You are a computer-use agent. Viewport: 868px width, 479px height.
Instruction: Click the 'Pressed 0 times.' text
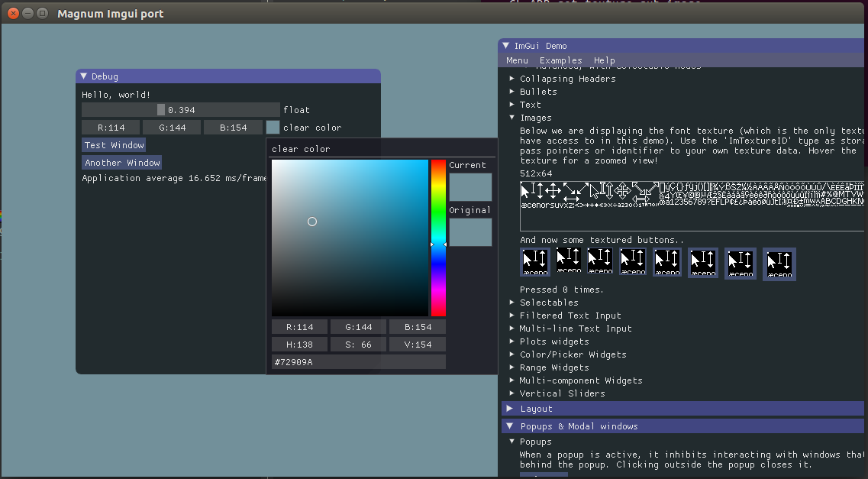tap(562, 290)
